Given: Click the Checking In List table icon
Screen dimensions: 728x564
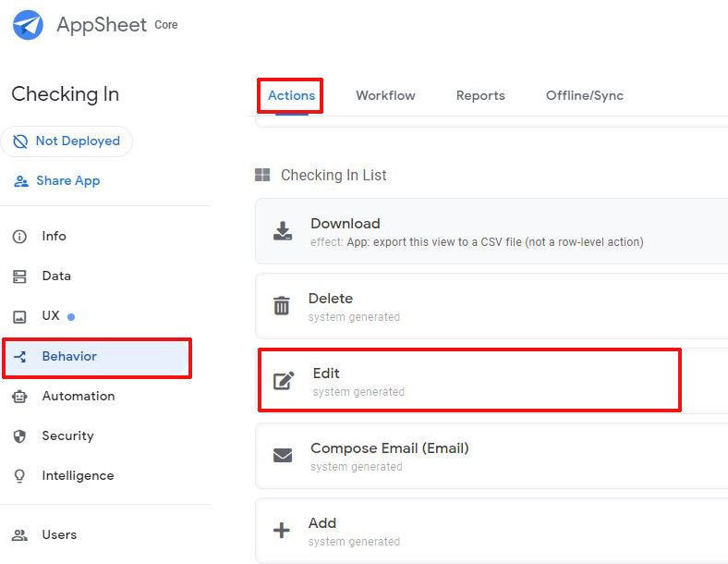Looking at the screenshot, I should point(262,175).
